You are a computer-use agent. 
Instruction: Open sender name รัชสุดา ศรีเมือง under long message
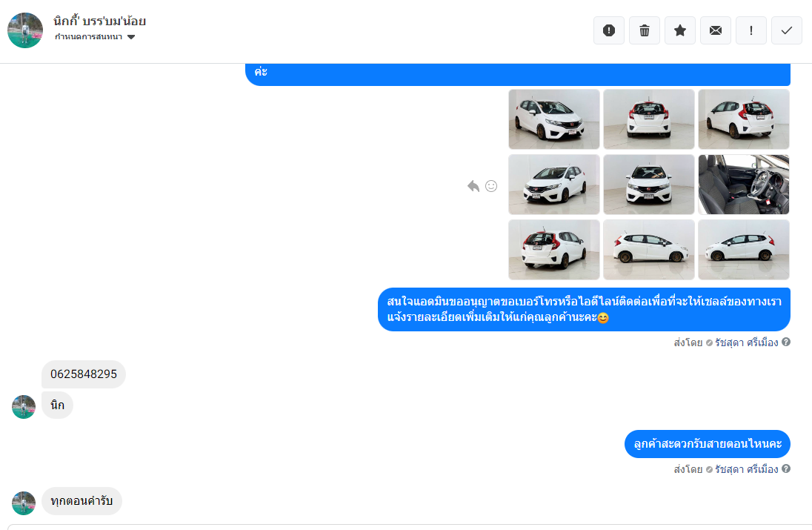(746, 342)
